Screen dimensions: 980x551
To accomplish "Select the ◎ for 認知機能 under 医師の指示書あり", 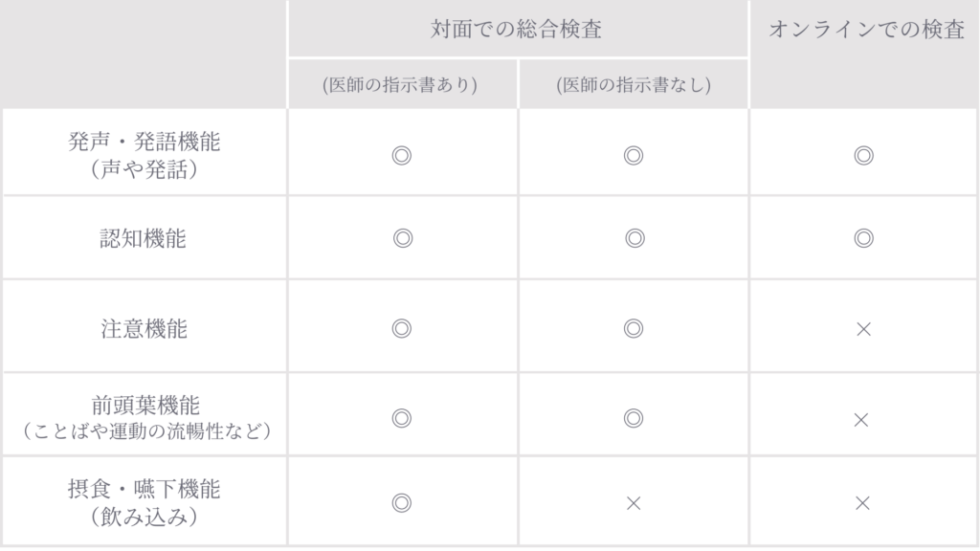I will [402, 238].
